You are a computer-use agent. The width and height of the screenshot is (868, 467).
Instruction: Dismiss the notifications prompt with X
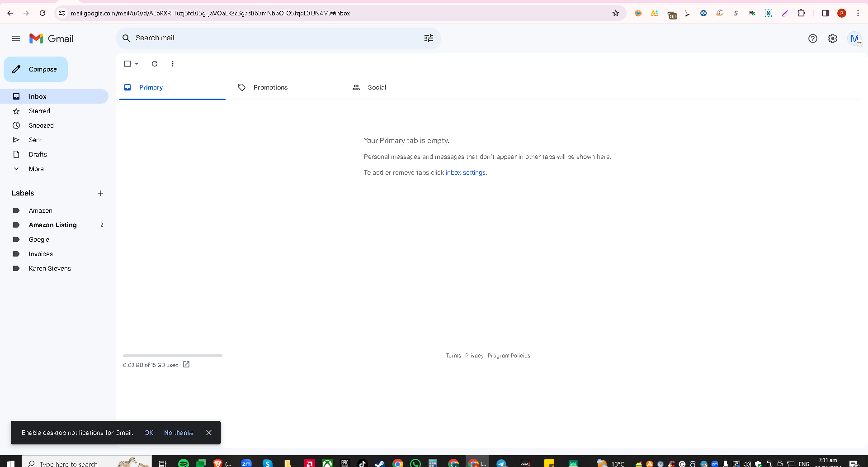coord(209,433)
